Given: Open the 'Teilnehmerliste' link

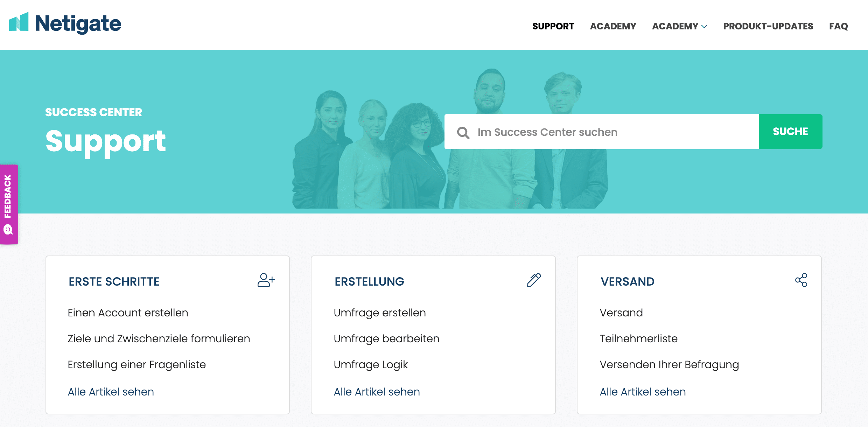Looking at the screenshot, I should coord(638,338).
